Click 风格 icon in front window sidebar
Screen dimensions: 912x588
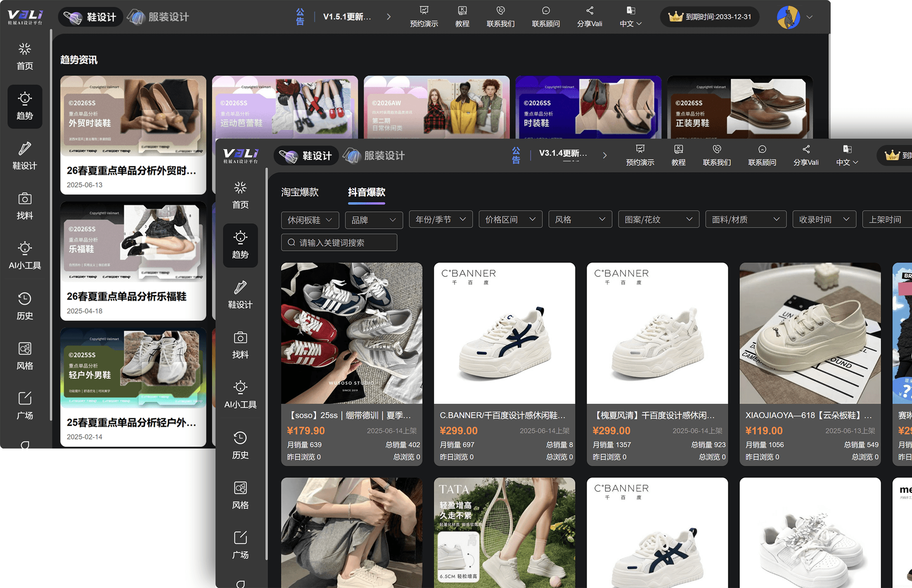click(240, 488)
